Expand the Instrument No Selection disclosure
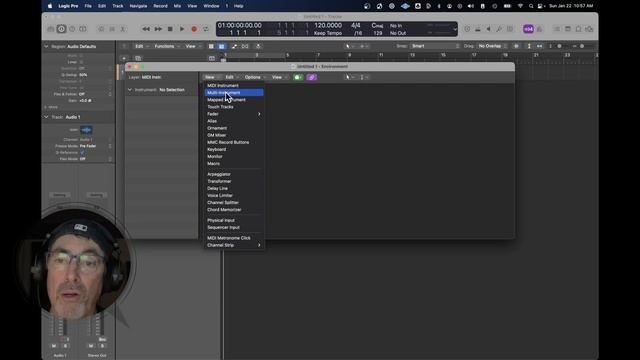 point(130,90)
